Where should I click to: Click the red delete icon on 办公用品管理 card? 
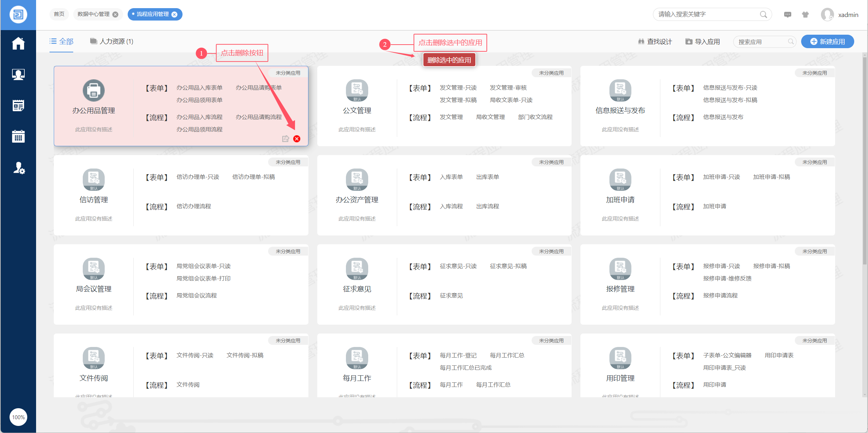coord(297,139)
